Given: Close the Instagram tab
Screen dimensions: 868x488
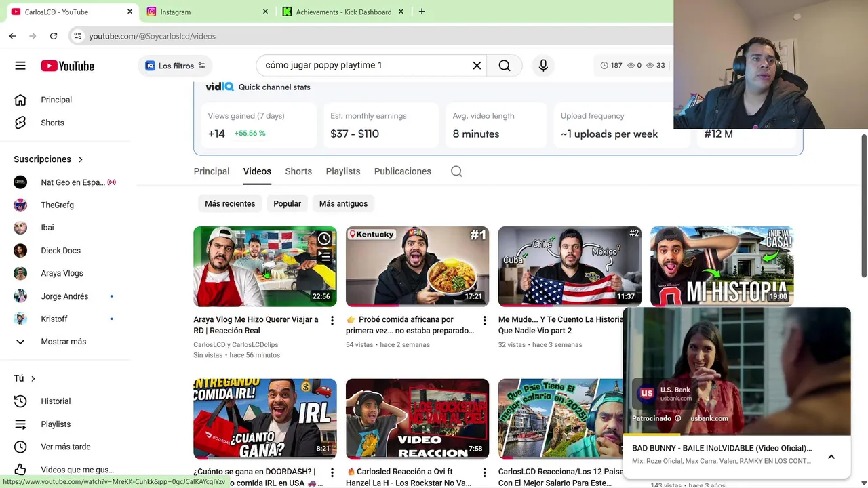Looking at the screenshot, I should tap(265, 12).
